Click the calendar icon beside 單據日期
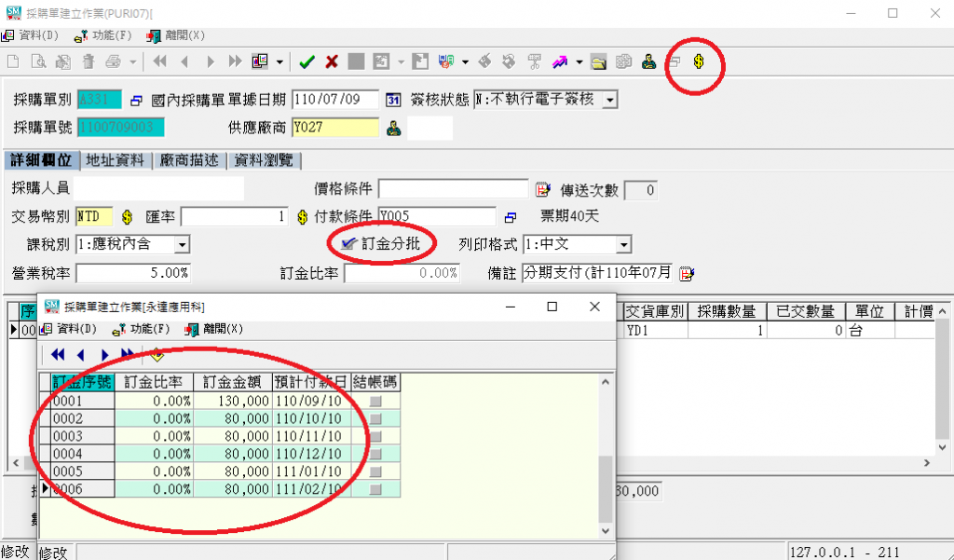The width and height of the screenshot is (954, 560). (x=394, y=100)
